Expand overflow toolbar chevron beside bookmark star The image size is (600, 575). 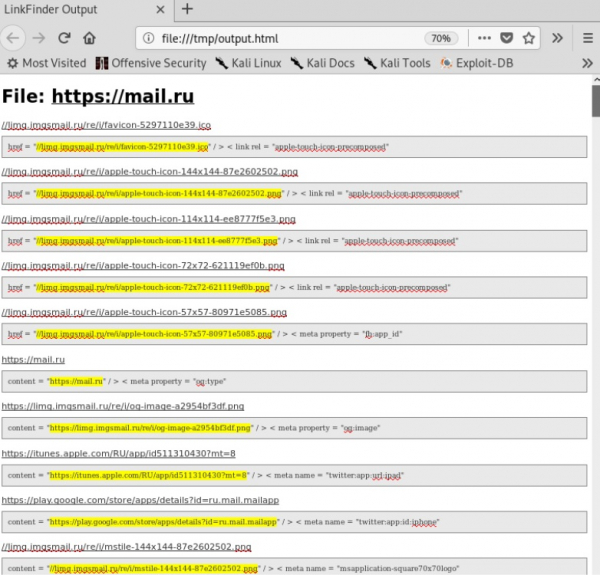[558, 38]
